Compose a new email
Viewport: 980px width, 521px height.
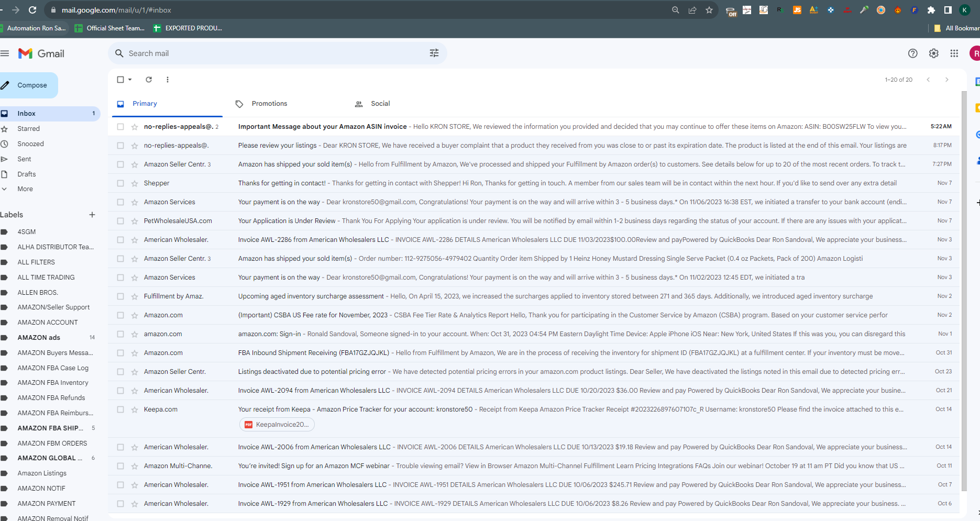[x=29, y=85]
